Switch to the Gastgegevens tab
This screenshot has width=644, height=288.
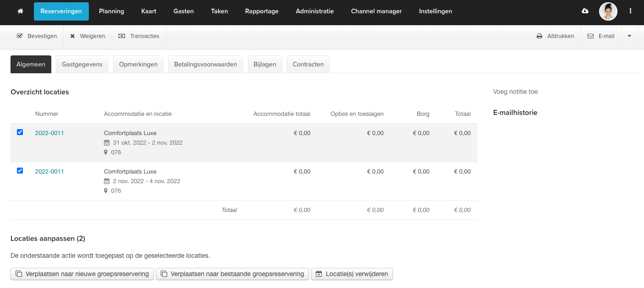tap(82, 65)
